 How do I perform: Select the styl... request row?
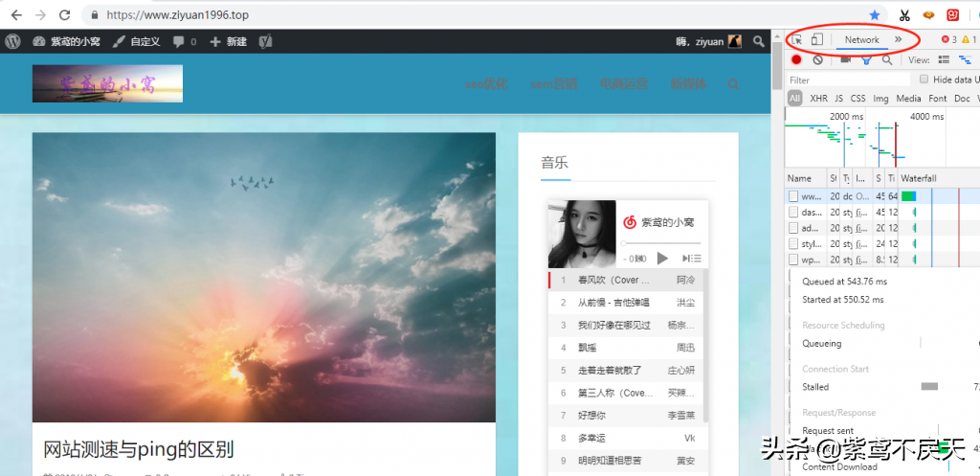point(881,243)
